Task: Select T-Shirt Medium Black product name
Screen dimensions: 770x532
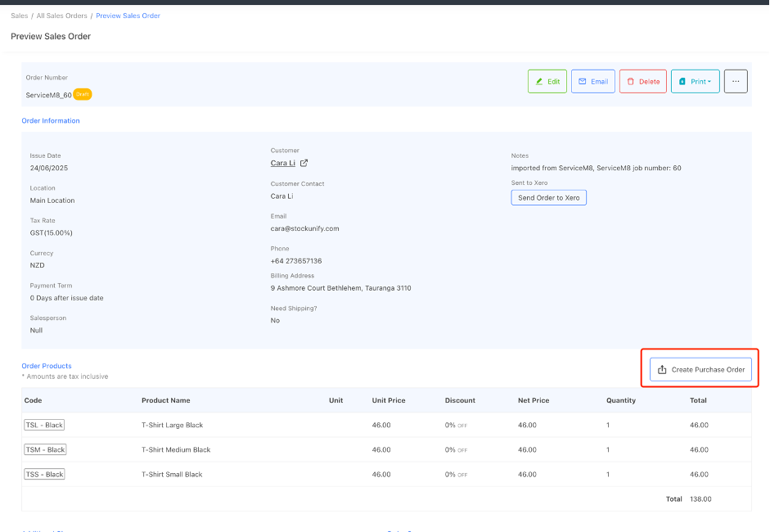Action: tap(176, 449)
